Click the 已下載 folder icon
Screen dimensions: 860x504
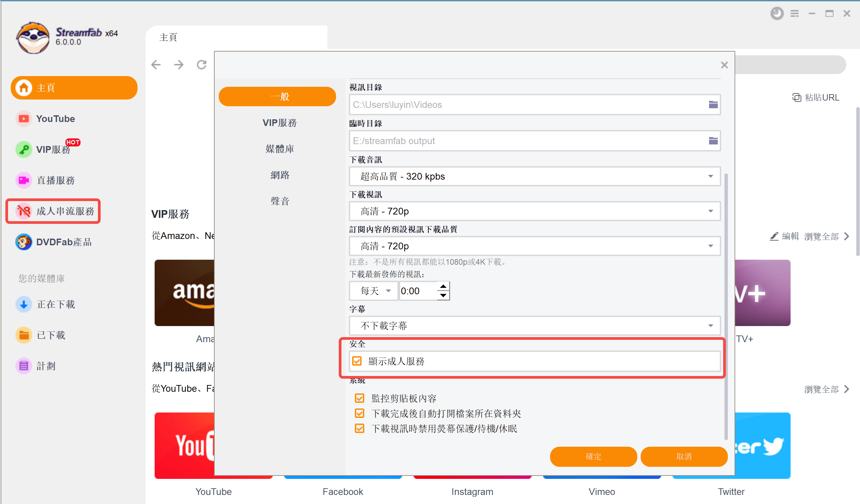(x=23, y=335)
